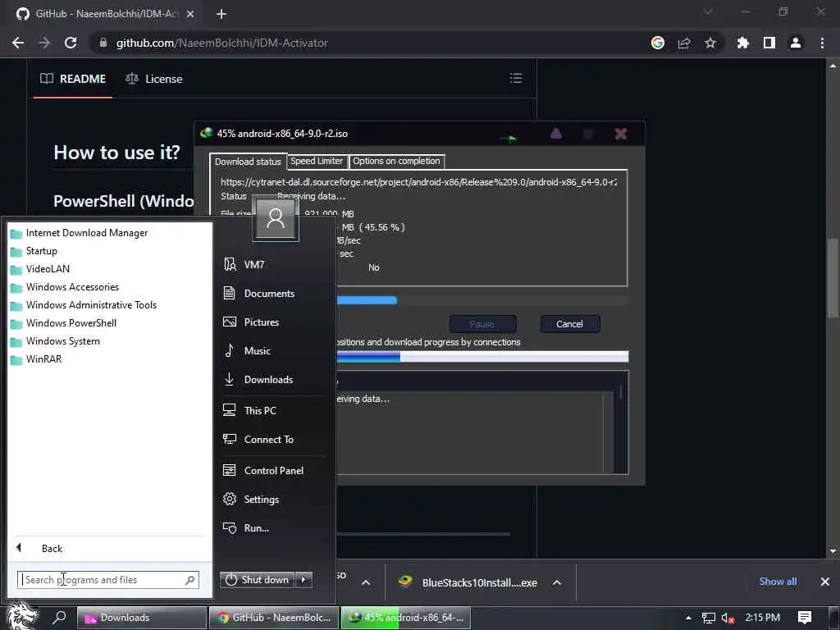Open the WinRAR program folder
Viewport: 840px width, 630px height.
pos(43,359)
